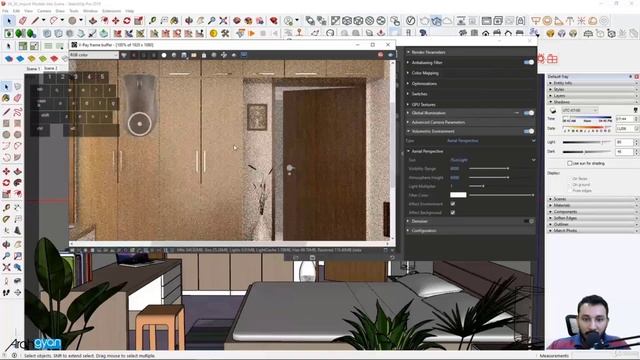Select the Scale tool in top toolbar
This screenshot has width=640, height=360.
pyautogui.click(x=138, y=20)
